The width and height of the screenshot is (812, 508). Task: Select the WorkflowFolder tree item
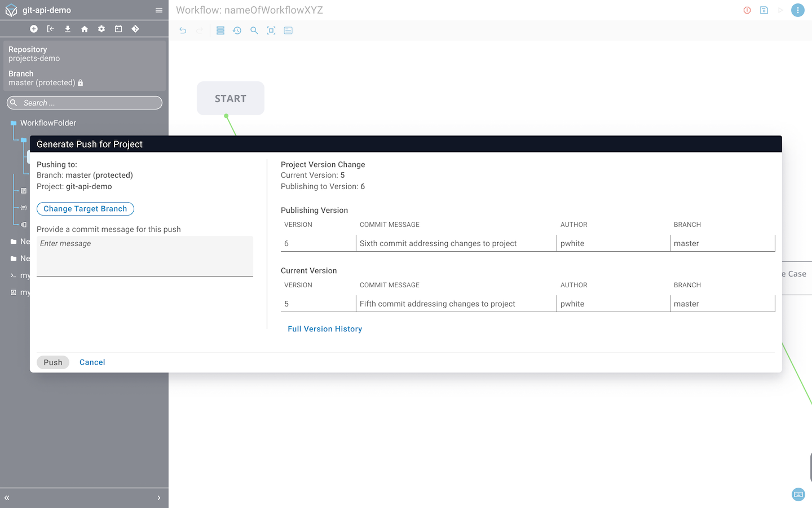click(x=48, y=123)
